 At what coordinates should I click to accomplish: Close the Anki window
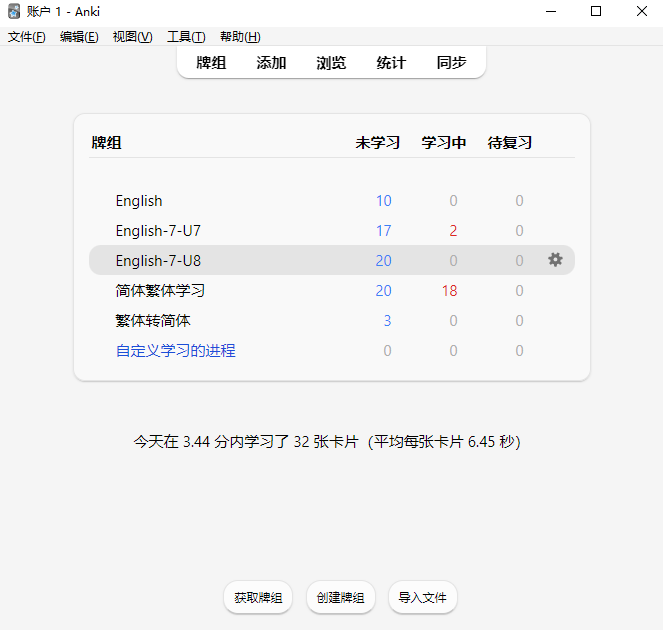[x=641, y=11]
